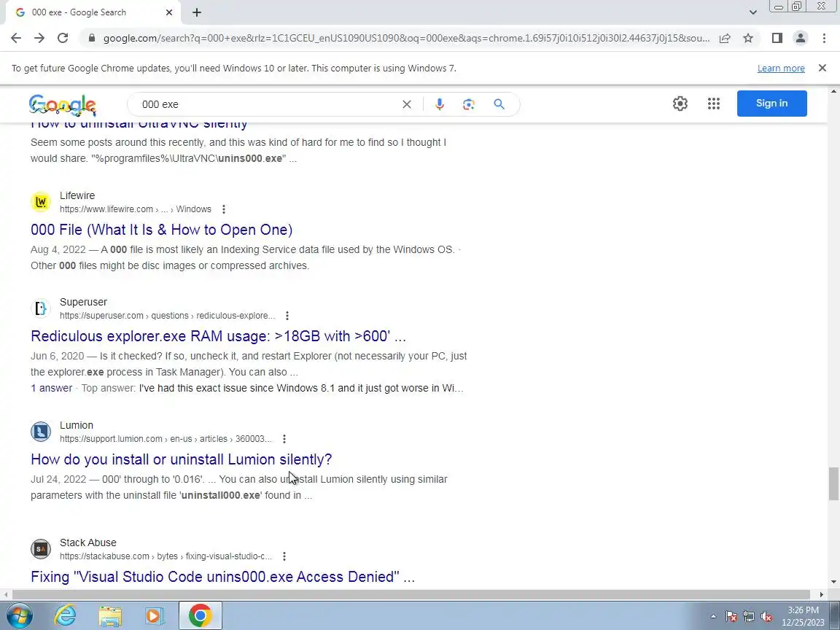840x630 pixels.
Task: Open more options for Lumion result
Action: (x=284, y=439)
